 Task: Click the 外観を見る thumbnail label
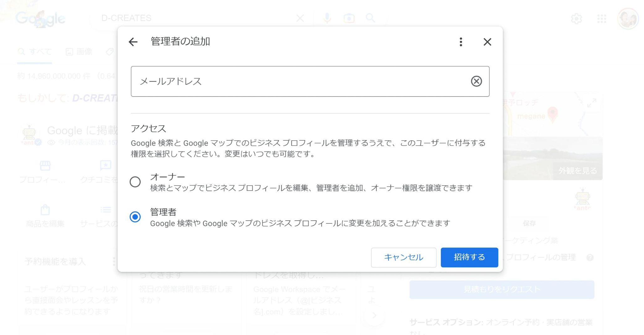tap(577, 171)
